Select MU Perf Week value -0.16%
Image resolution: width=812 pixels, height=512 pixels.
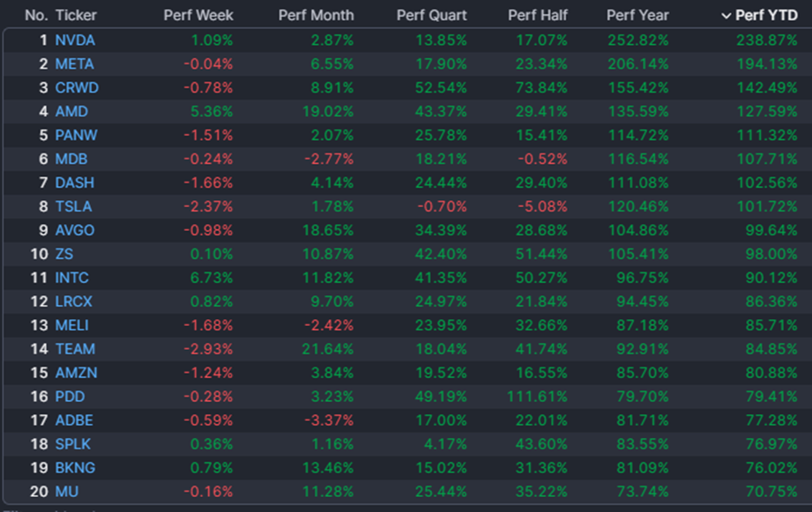click(208, 492)
